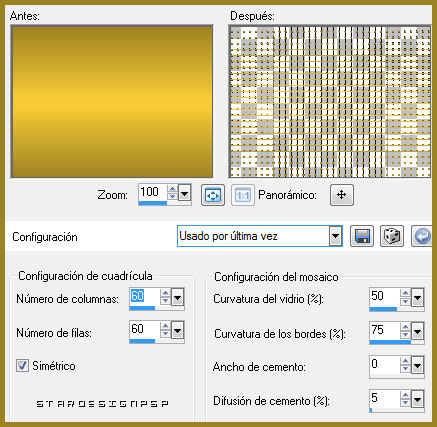Click the 1:1 actual size icon
The image size is (437, 427).
click(243, 195)
